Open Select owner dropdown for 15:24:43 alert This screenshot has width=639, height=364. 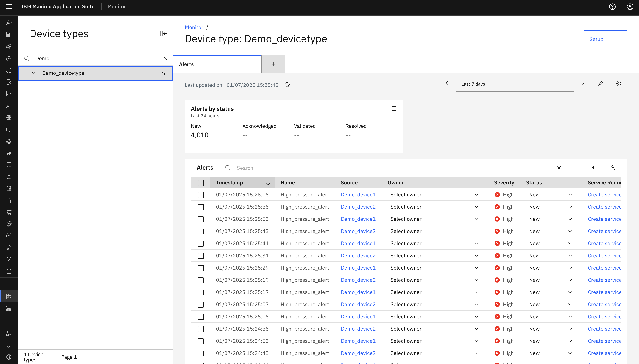(435, 353)
